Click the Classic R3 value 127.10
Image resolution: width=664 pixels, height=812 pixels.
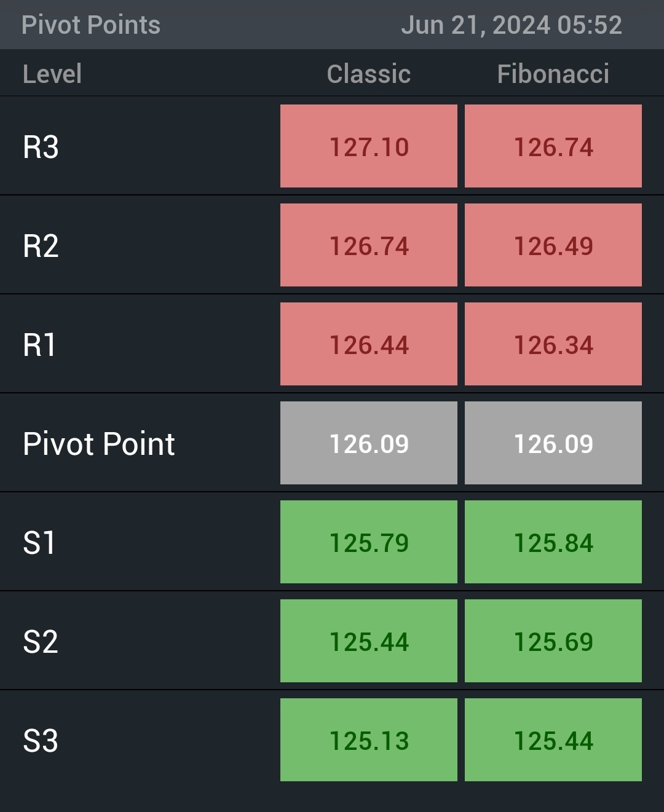(x=369, y=146)
